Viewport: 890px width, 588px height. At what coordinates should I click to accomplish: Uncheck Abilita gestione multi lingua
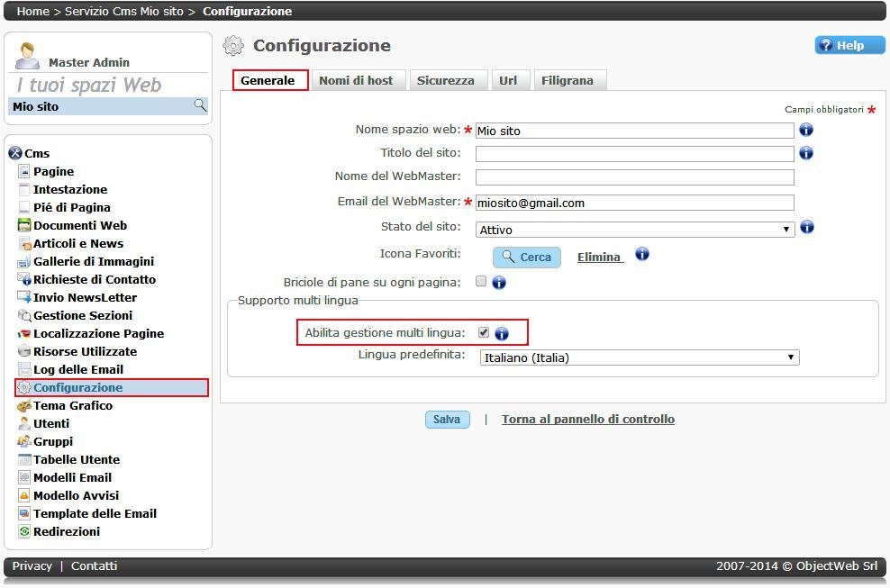484,332
